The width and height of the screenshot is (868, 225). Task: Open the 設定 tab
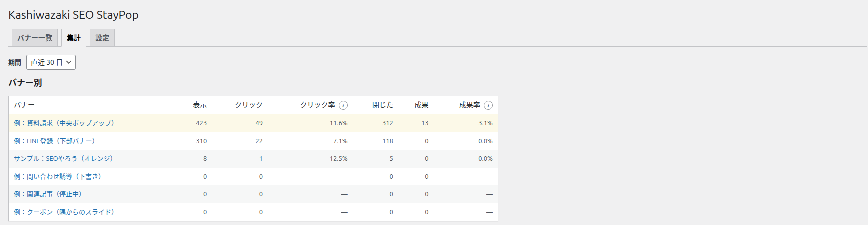[x=102, y=38]
